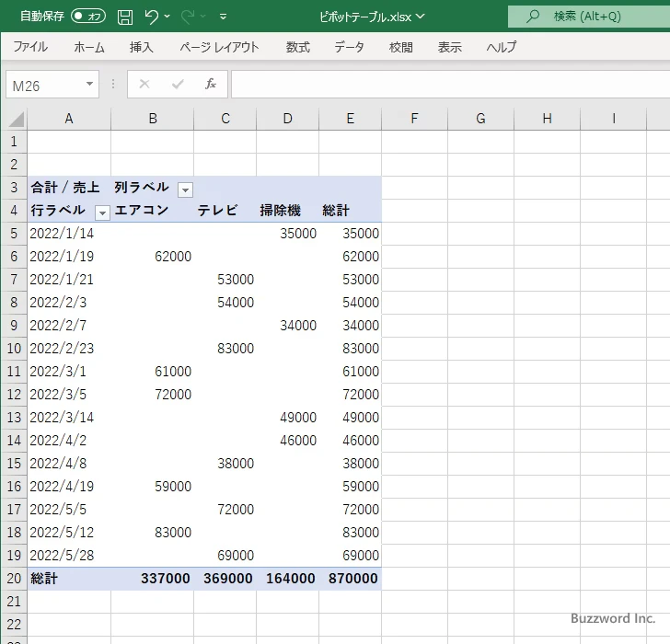Select column D header

tap(287, 119)
